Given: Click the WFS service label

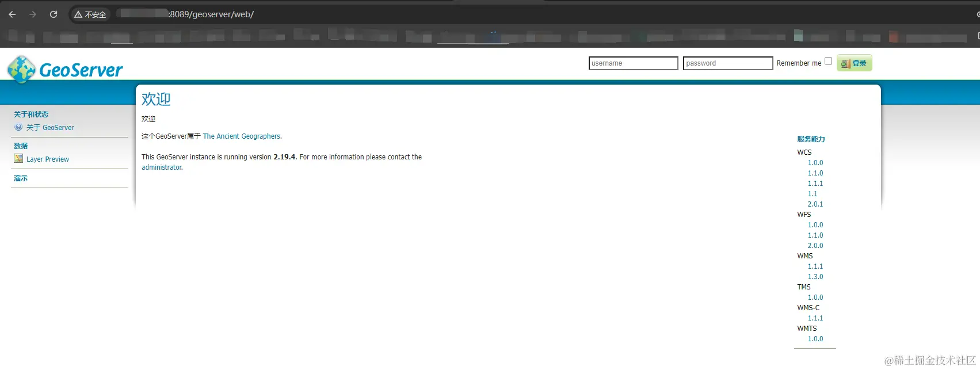Looking at the screenshot, I should pos(804,215).
